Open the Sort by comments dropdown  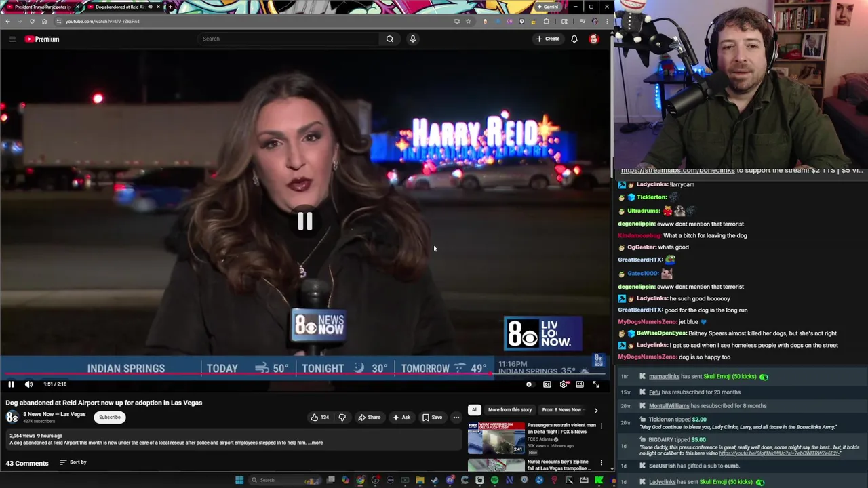click(x=73, y=462)
